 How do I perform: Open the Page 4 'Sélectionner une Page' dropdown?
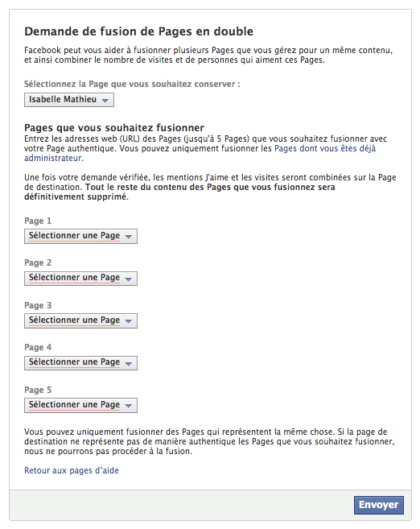pyautogui.click(x=80, y=362)
